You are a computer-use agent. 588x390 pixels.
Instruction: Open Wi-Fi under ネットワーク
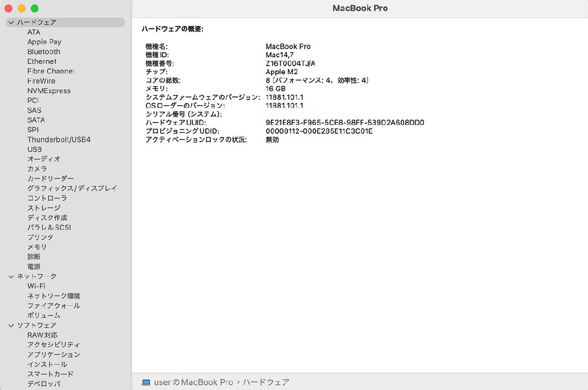pyautogui.click(x=36, y=286)
